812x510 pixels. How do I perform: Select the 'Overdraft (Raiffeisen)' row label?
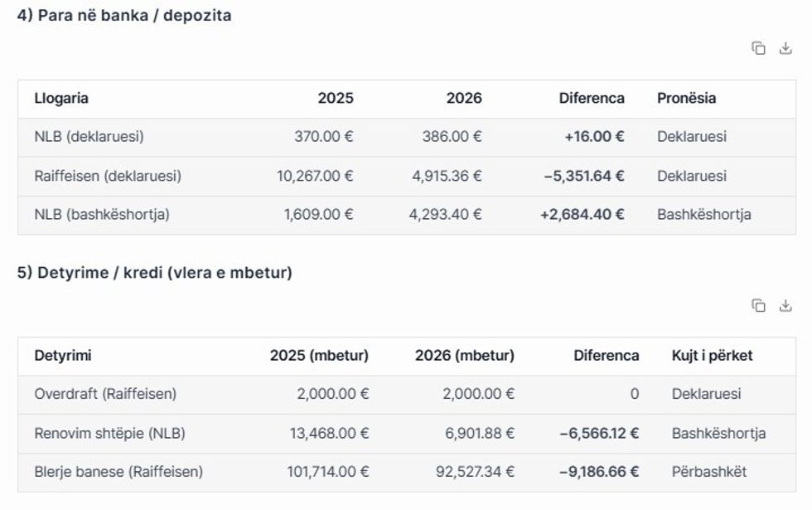click(105, 394)
